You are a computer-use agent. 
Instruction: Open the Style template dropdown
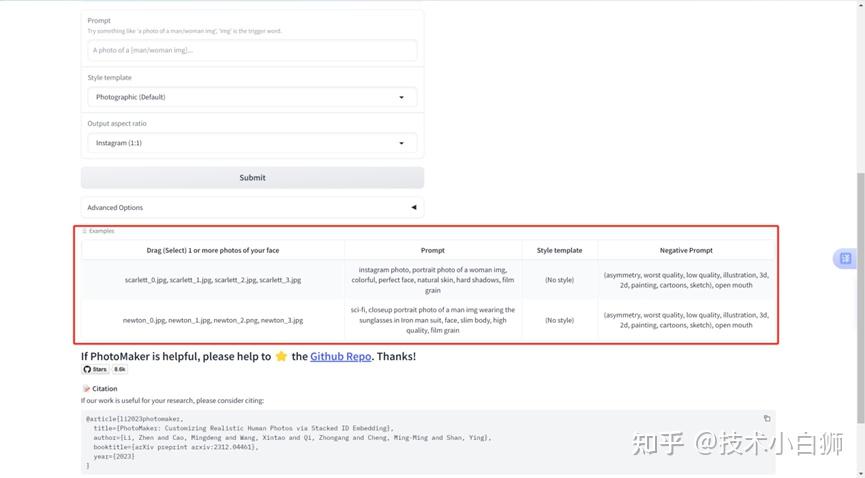(x=252, y=97)
